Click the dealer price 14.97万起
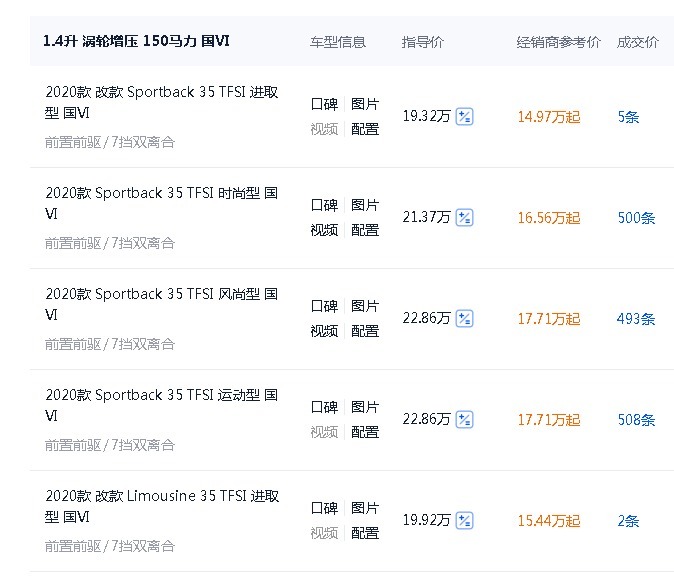 click(x=548, y=117)
